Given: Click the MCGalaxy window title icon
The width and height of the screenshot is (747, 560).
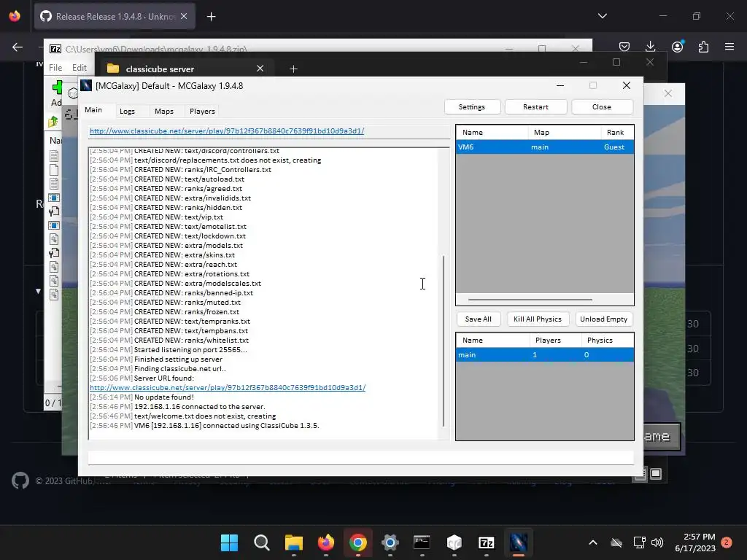Looking at the screenshot, I should tap(86, 86).
